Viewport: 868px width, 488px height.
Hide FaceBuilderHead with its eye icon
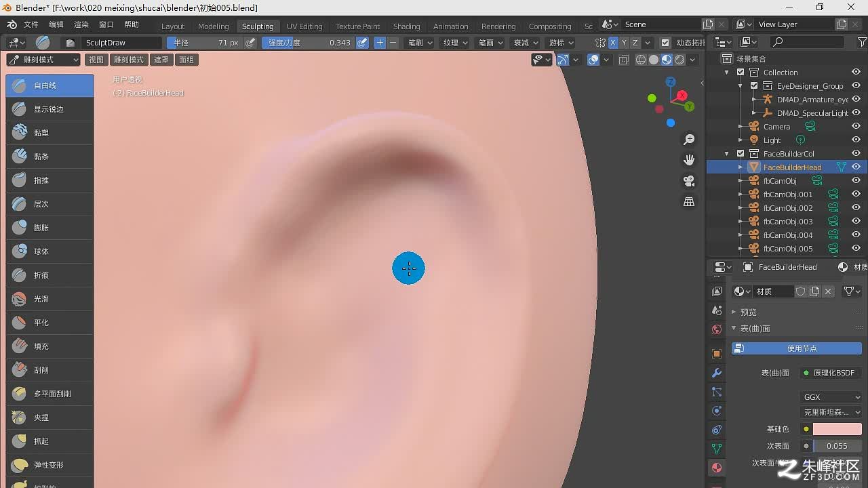(x=856, y=167)
